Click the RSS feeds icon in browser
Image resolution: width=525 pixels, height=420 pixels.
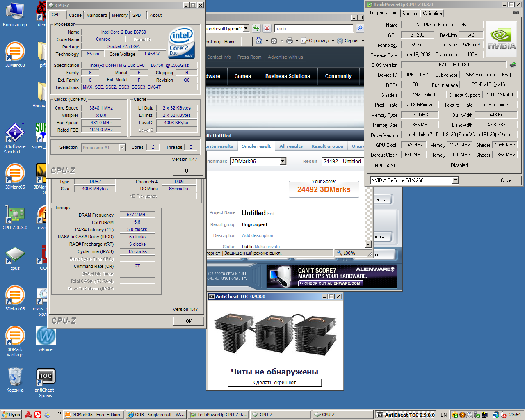(x=274, y=41)
